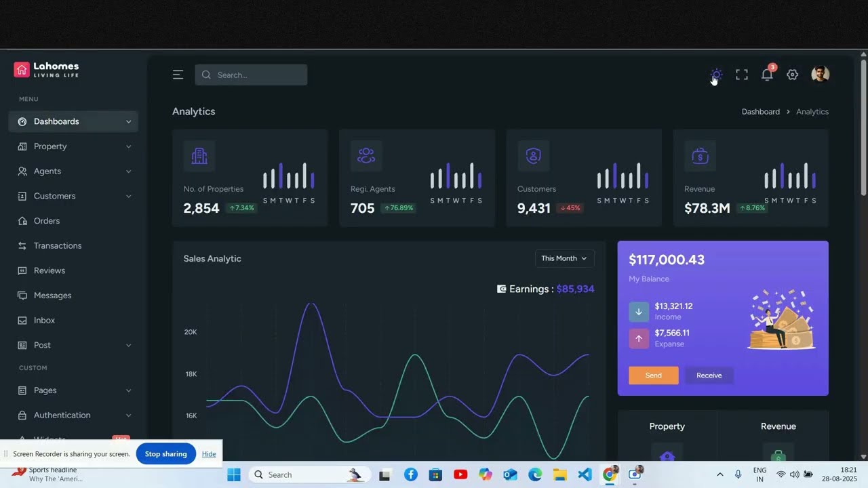Click the Send button

pyautogui.click(x=653, y=375)
